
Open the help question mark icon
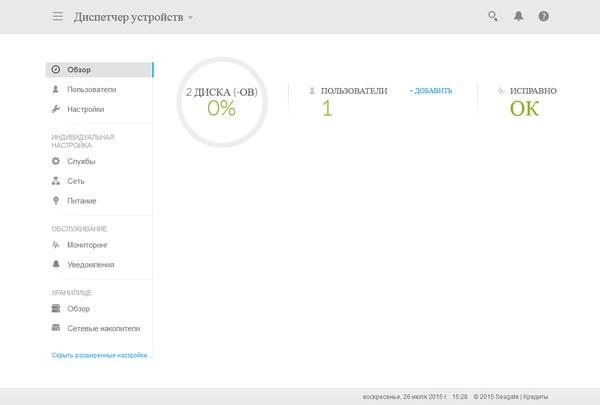[543, 16]
